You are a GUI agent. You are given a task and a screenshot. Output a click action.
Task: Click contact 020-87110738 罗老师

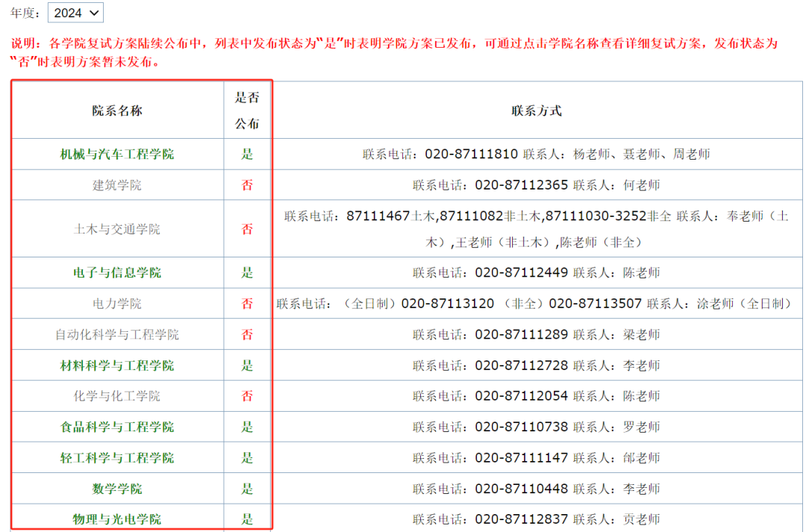click(537, 427)
